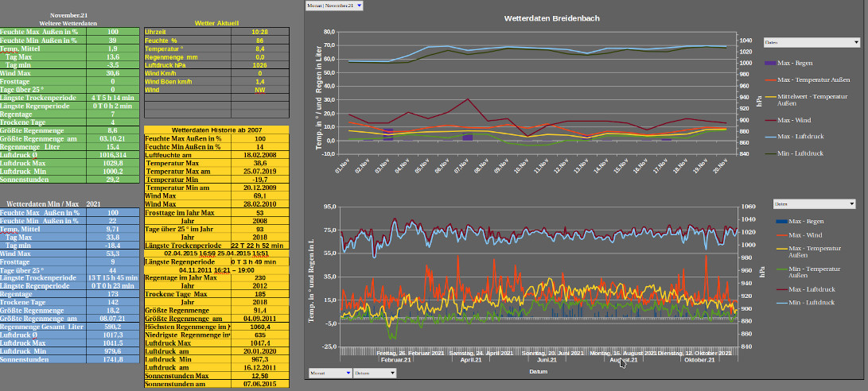
Task: Select the Wetter Aktuell heading
Action: [216, 23]
